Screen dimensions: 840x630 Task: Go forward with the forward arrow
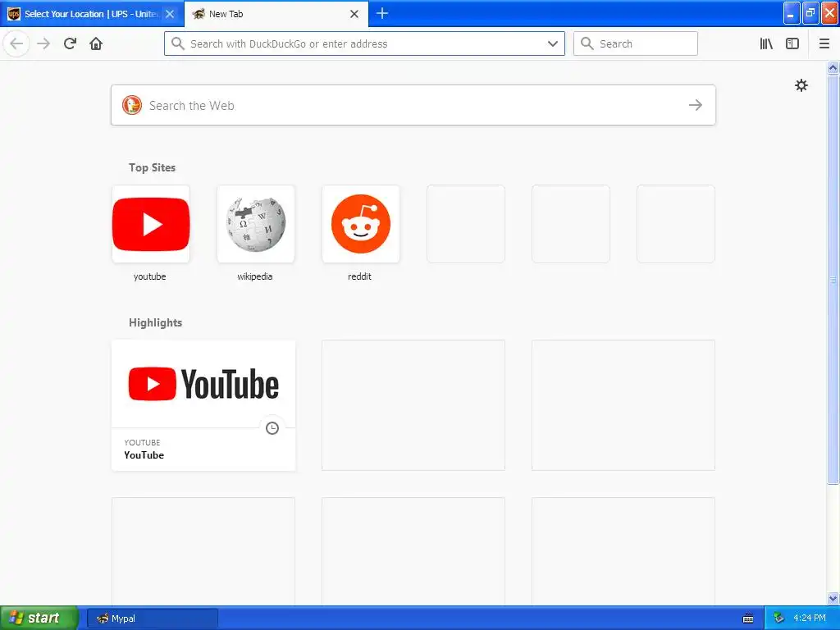click(43, 43)
